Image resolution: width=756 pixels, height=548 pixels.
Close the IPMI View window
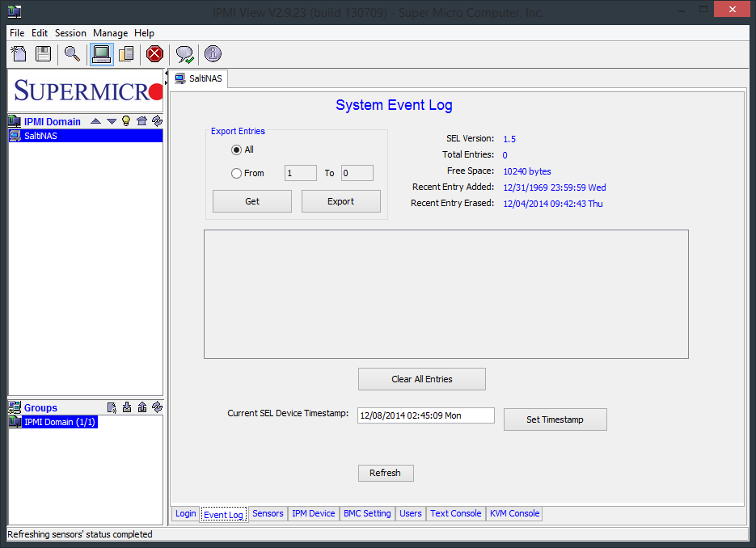click(x=732, y=9)
